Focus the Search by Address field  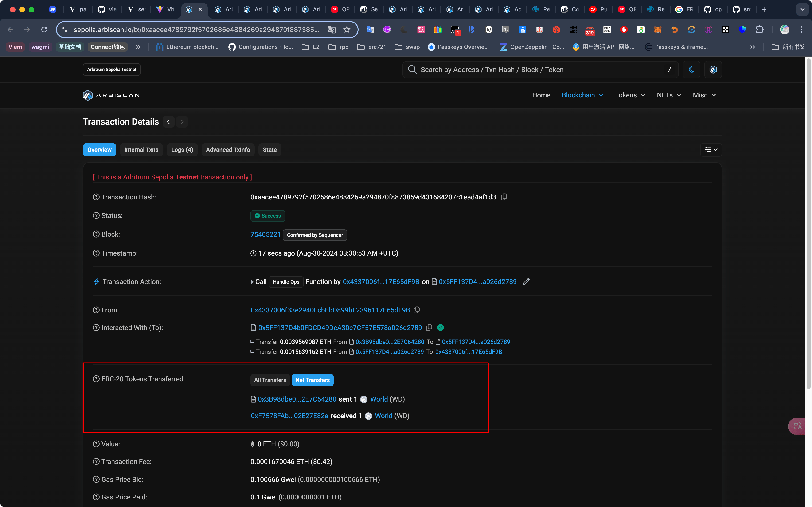pos(540,70)
